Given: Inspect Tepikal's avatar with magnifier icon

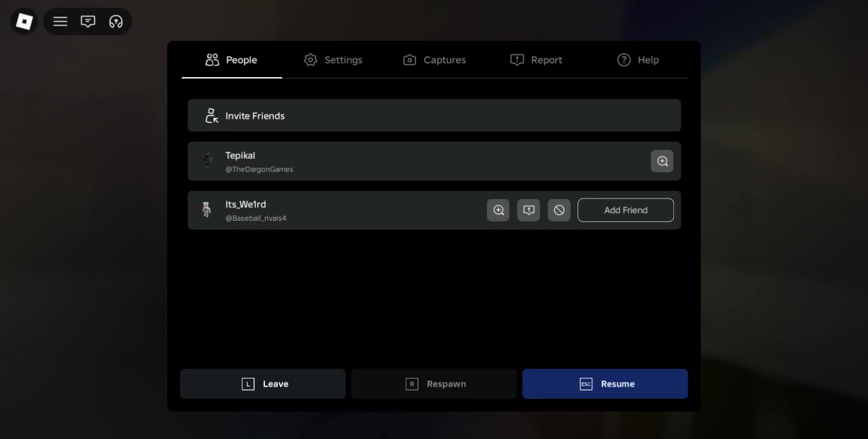Looking at the screenshot, I should pos(662,161).
